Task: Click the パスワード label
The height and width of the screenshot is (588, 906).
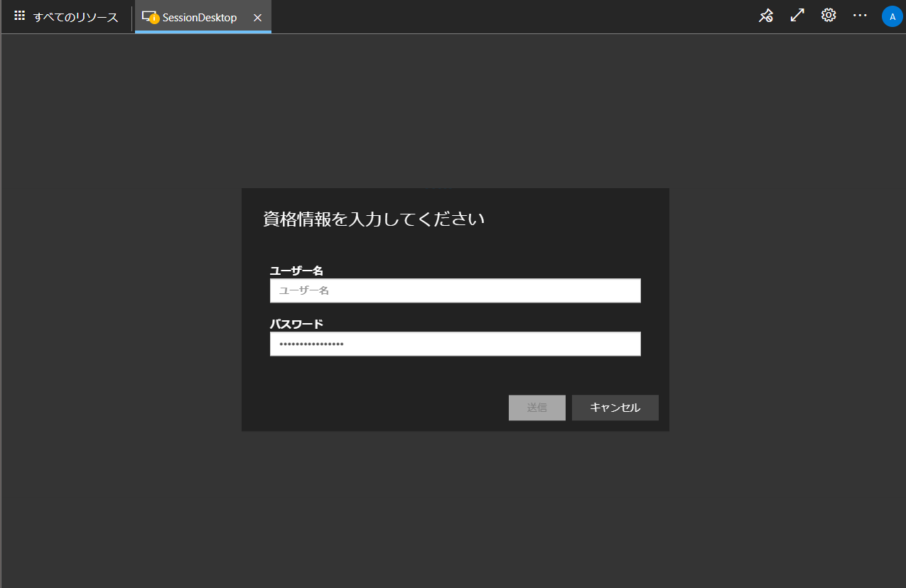Action: point(296,324)
